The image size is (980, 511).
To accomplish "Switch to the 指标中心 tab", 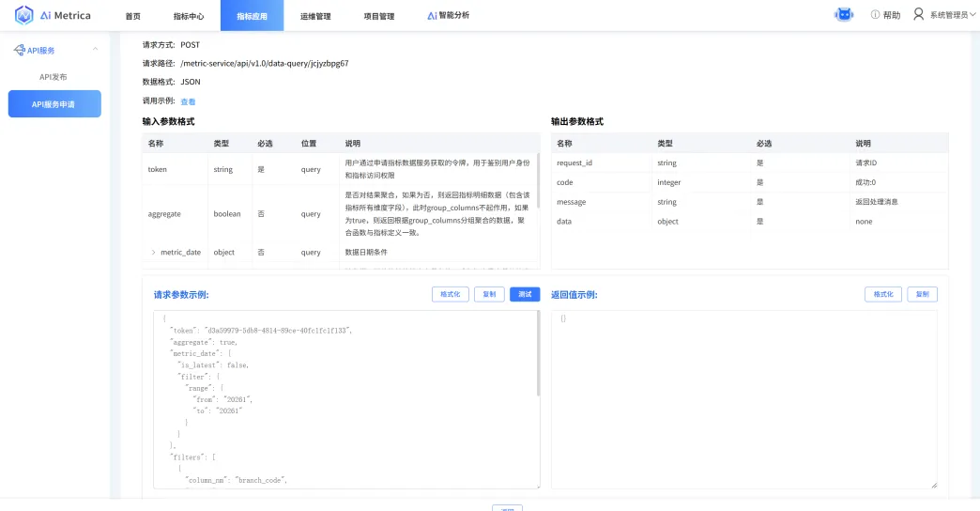I will click(x=189, y=16).
